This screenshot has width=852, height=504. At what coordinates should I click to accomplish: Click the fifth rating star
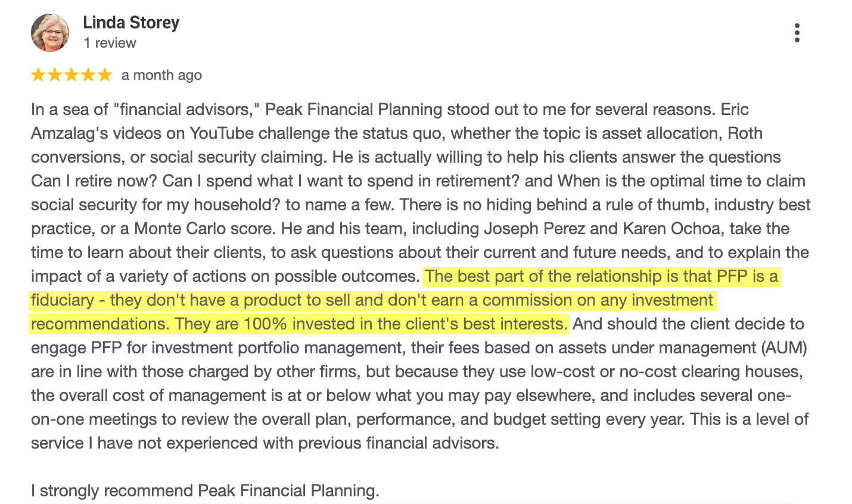point(105,75)
